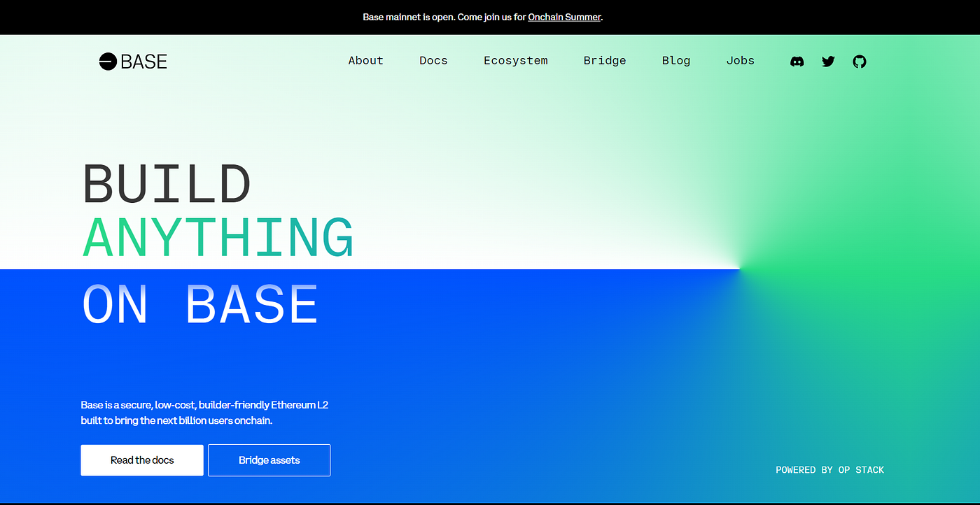
Task: Open the Discord icon link
Action: point(797,62)
